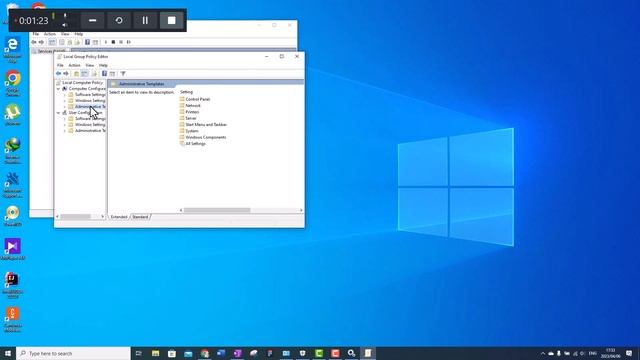Click Forward arrow in Group Policy toolbar
The image size is (640, 360).
click(x=66, y=73)
